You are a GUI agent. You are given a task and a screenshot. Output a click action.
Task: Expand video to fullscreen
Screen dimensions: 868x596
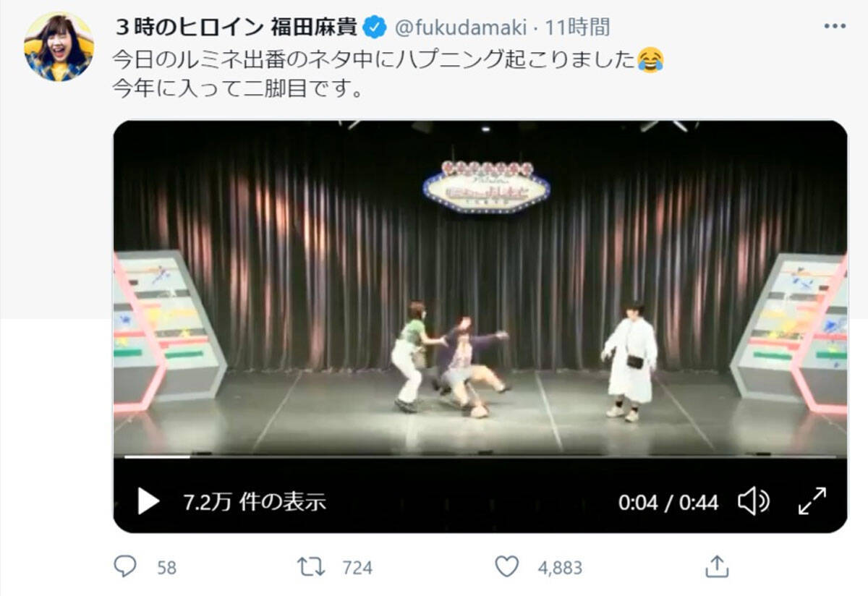(x=812, y=501)
